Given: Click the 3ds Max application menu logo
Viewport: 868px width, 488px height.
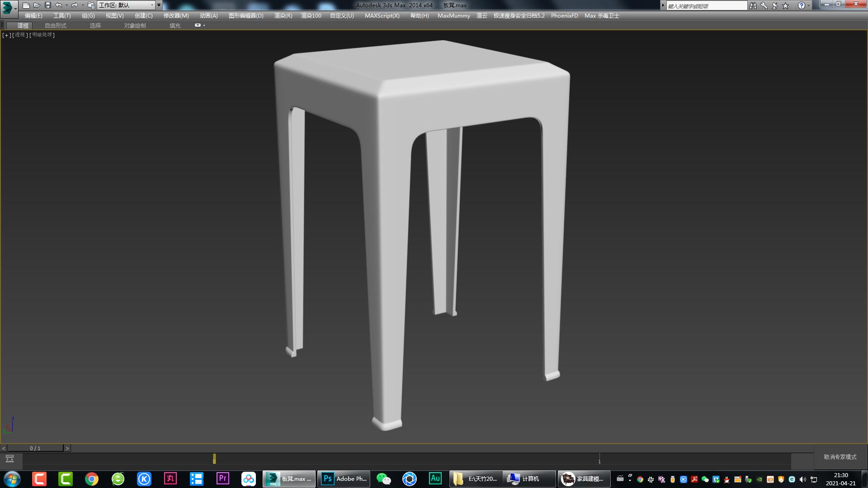Looking at the screenshot, I should 6,5.
